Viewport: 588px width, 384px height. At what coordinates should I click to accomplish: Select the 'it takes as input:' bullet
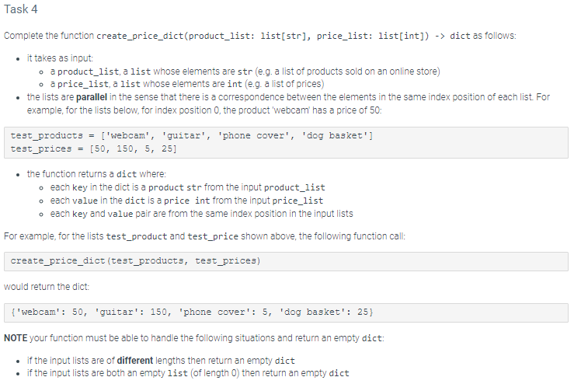tap(60, 58)
